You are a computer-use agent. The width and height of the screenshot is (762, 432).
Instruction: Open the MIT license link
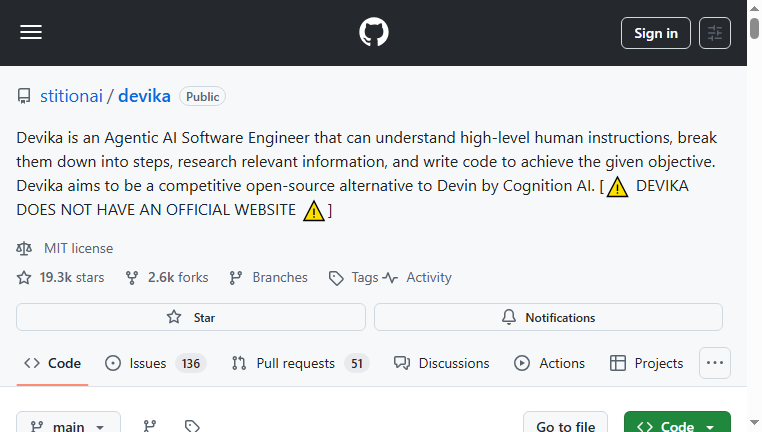coord(78,248)
